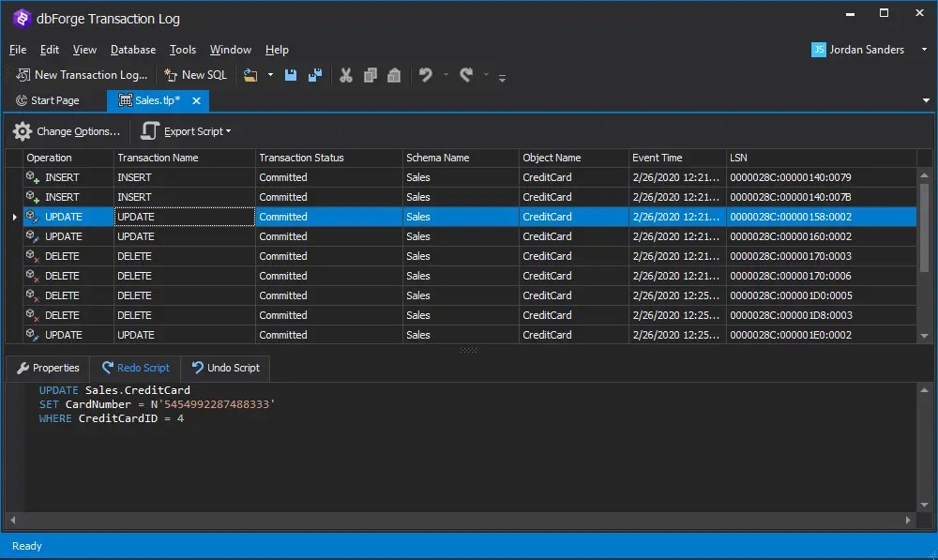Image resolution: width=938 pixels, height=560 pixels.
Task: Click the Paste icon
Action: pos(394,74)
